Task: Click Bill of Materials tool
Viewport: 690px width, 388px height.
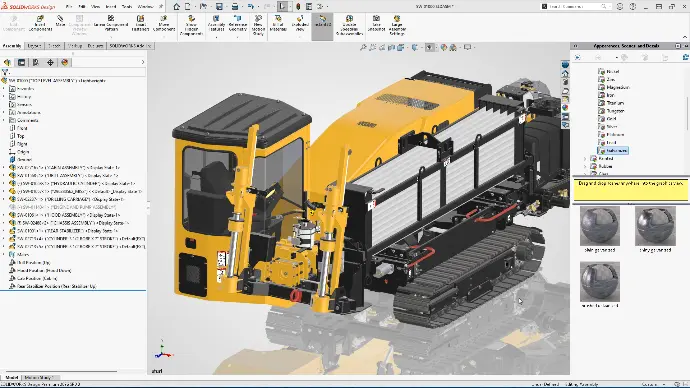Action: tap(278, 24)
